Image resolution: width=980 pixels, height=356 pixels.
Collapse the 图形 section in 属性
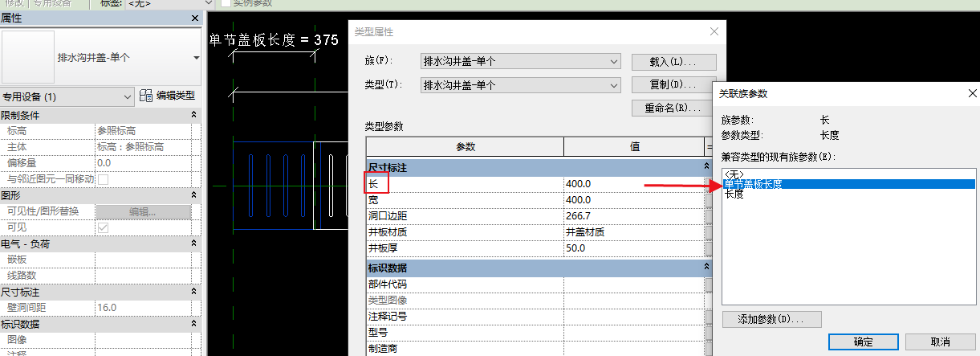tap(194, 195)
